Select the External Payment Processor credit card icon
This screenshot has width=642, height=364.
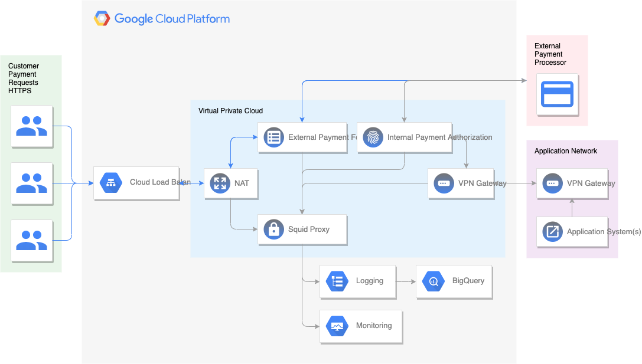[x=557, y=94]
